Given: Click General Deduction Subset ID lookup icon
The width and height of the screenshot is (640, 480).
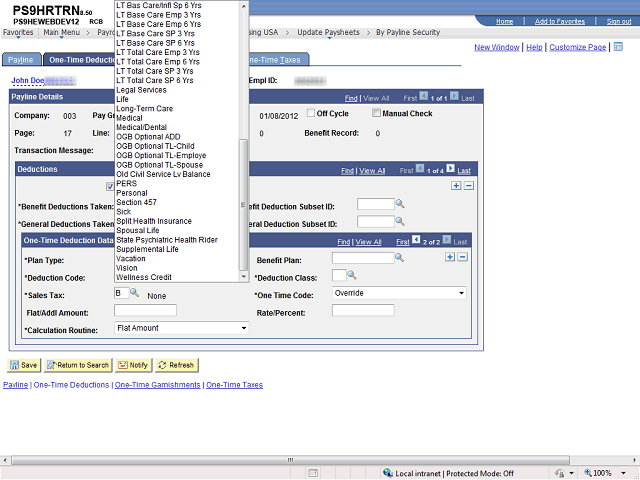Looking at the screenshot, I should pyautogui.click(x=399, y=222).
